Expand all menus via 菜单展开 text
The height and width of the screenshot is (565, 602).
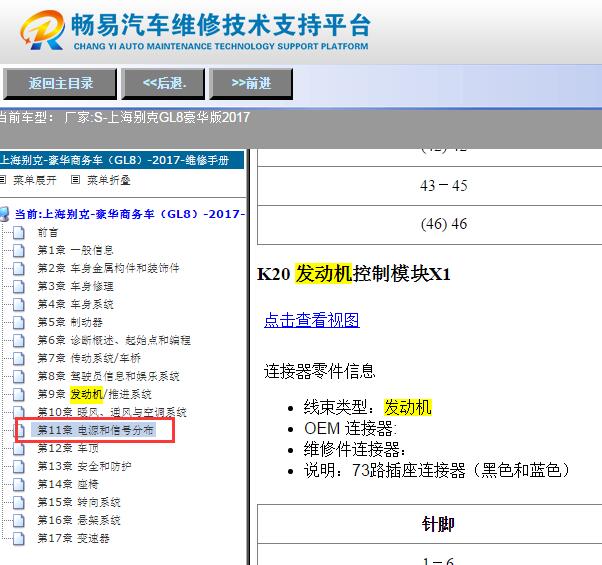point(35,180)
